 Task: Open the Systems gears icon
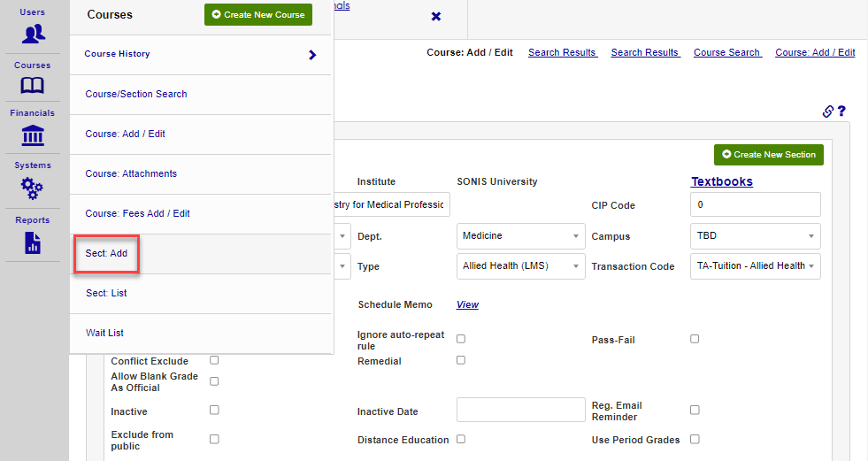tap(33, 188)
